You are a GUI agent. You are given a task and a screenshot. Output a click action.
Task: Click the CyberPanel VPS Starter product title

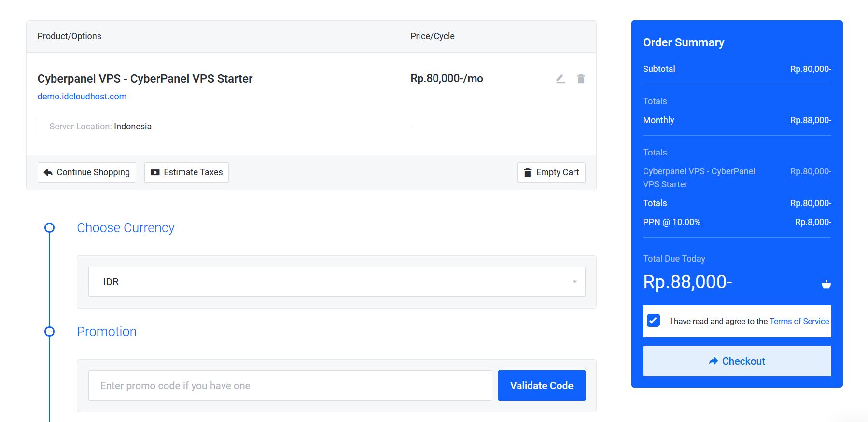pyautogui.click(x=145, y=79)
